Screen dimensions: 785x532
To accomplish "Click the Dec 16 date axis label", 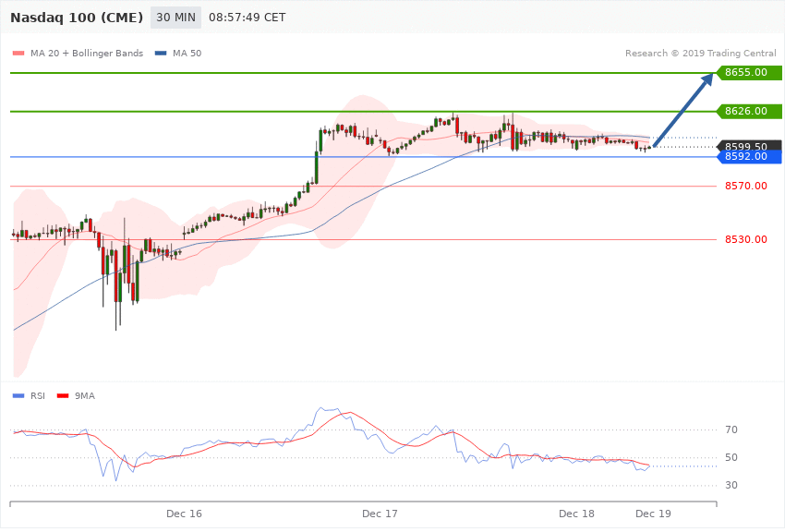I will click(184, 514).
